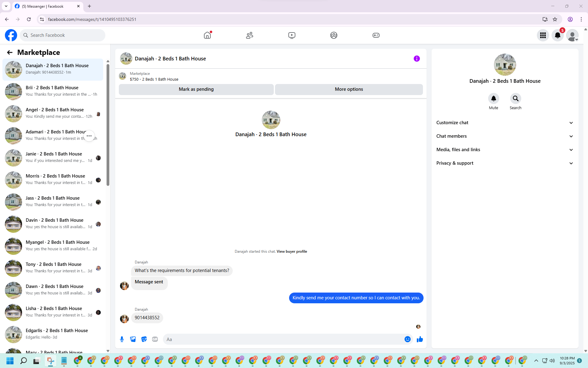588x368 pixels.
Task: Open the Gaming icon in top navigation
Action: pos(376,35)
